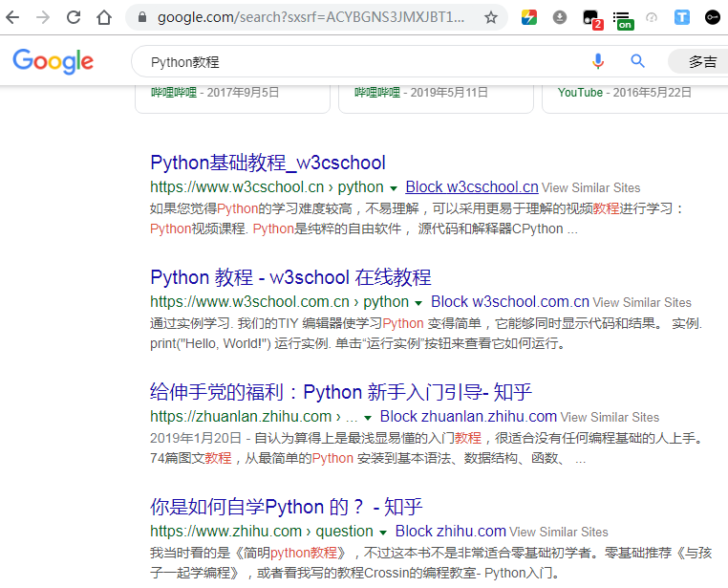Viewport: 728px width, 588px height.
Task: Open the browser home page
Action: pyautogui.click(x=104, y=17)
